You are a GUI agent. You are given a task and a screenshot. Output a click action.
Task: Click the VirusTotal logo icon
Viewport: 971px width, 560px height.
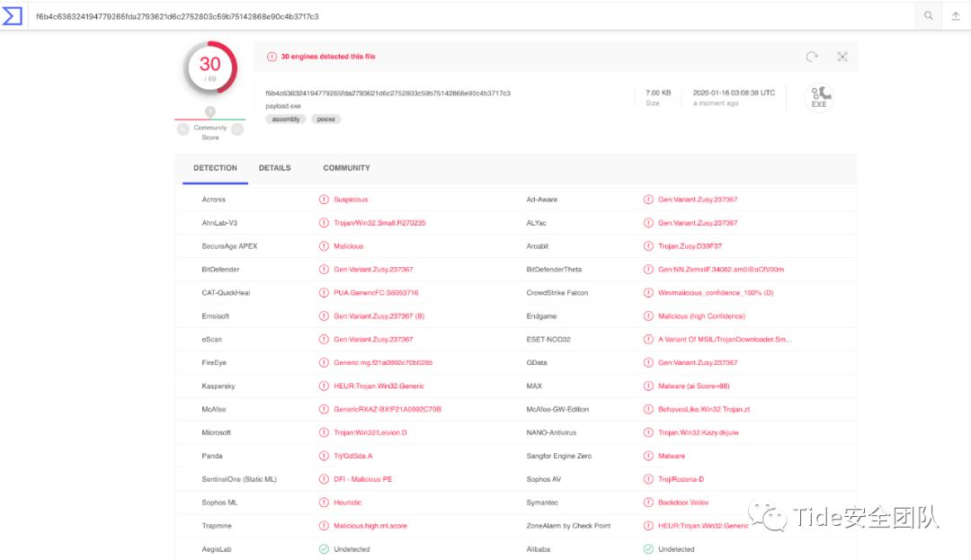click(x=12, y=16)
